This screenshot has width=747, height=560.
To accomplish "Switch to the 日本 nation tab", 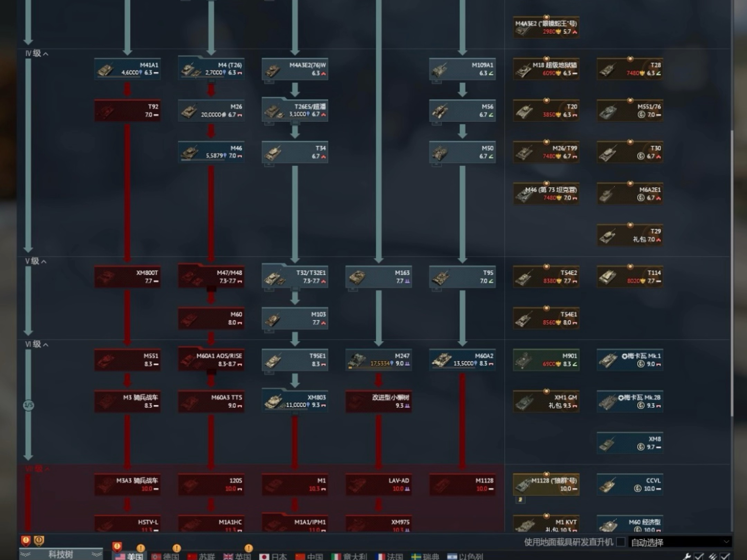I will pyautogui.click(x=273, y=556).
